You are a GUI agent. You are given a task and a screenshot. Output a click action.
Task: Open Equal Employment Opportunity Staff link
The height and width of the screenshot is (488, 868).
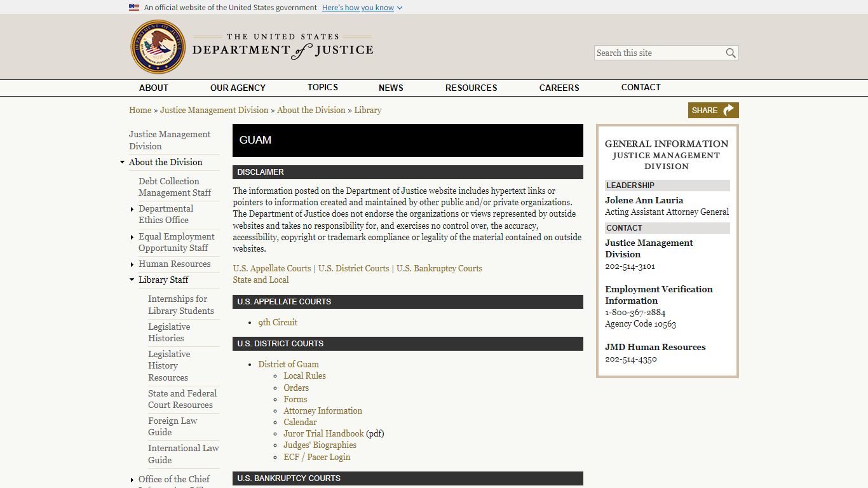[177, 242]
